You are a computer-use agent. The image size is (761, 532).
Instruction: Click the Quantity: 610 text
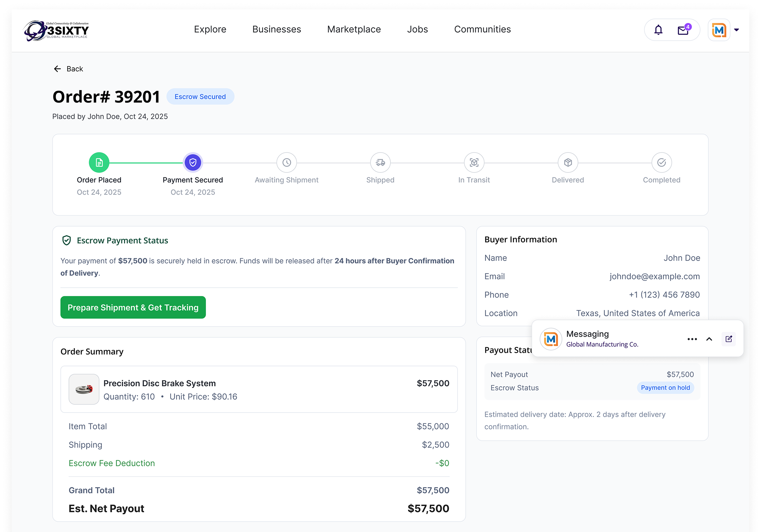point(129,397)
